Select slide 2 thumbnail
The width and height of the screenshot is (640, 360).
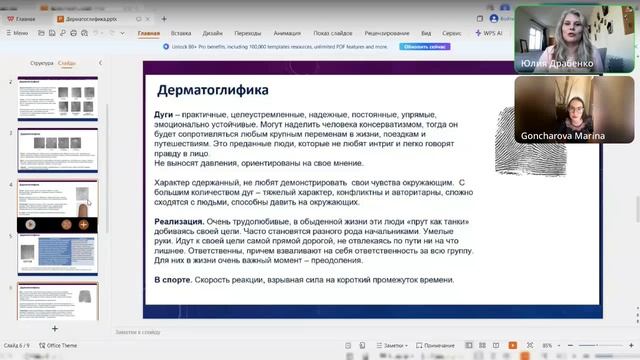coord(58,98)
